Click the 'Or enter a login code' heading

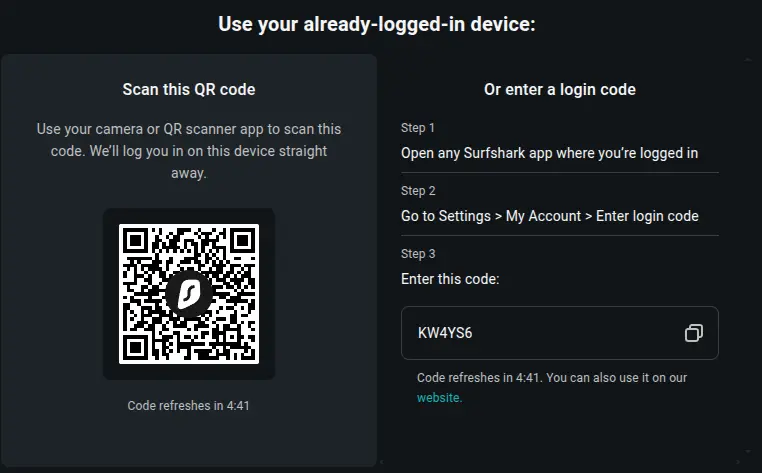pos(560,89)
